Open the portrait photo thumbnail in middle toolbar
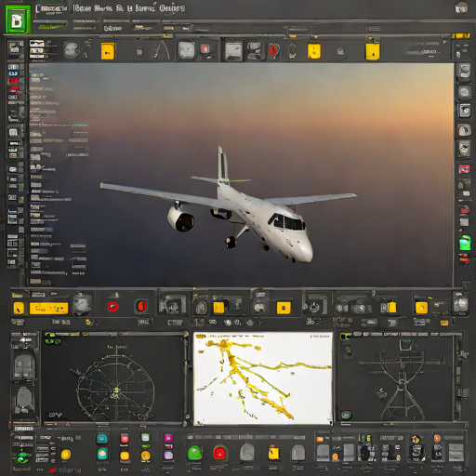 click(x=172, y=304)
